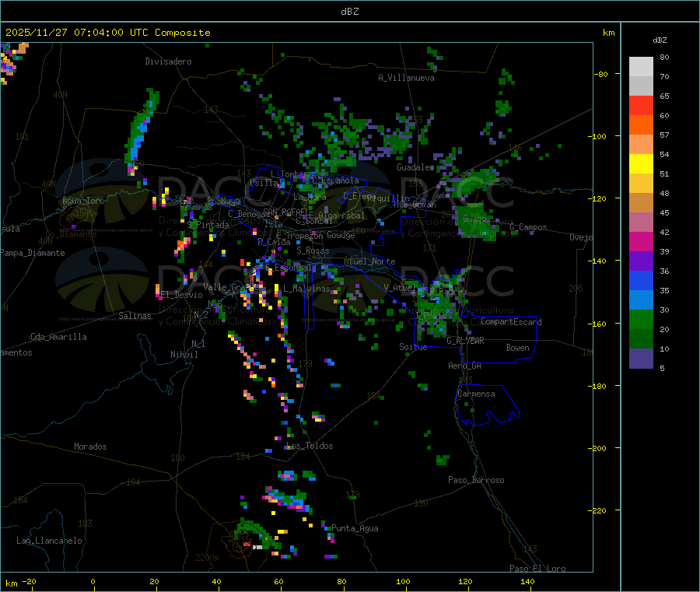Click the S_Rosas map label

(313, 250)
